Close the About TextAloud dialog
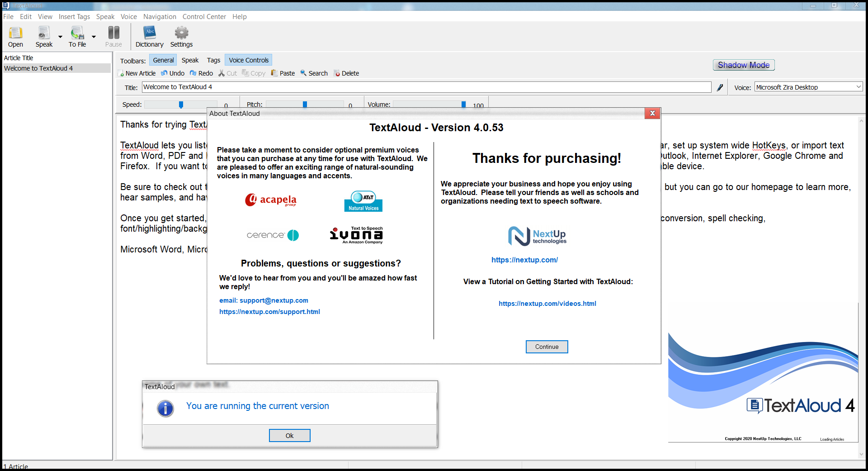 652,113
